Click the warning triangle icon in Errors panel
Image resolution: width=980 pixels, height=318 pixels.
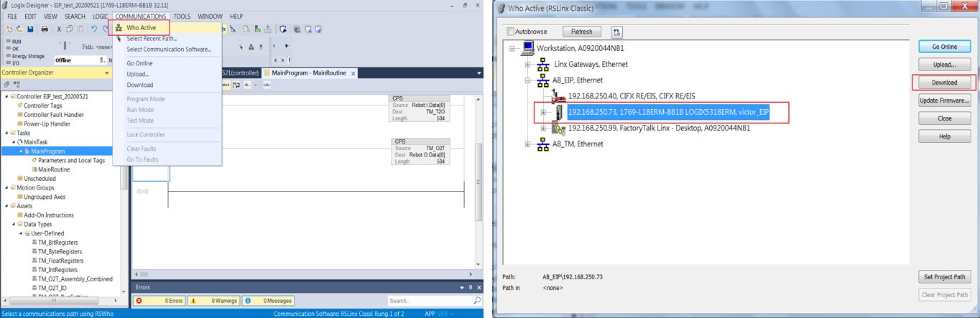pos(193,301)
